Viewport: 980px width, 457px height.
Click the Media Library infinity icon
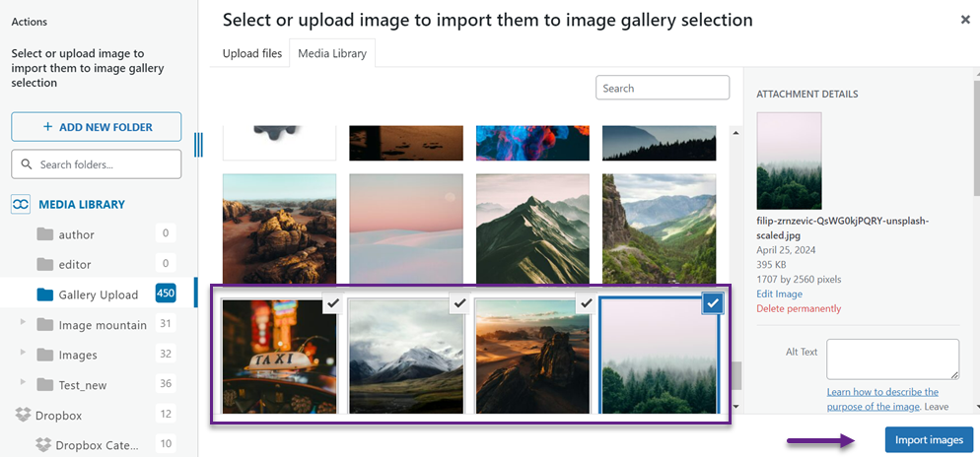click(x=21, y=204)
